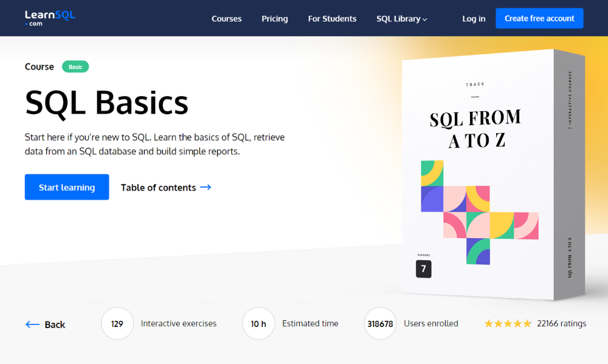The height and width of the screenshot is (364, 608).
Task: Click the 10 h time circle
Action: click(258, 324)
